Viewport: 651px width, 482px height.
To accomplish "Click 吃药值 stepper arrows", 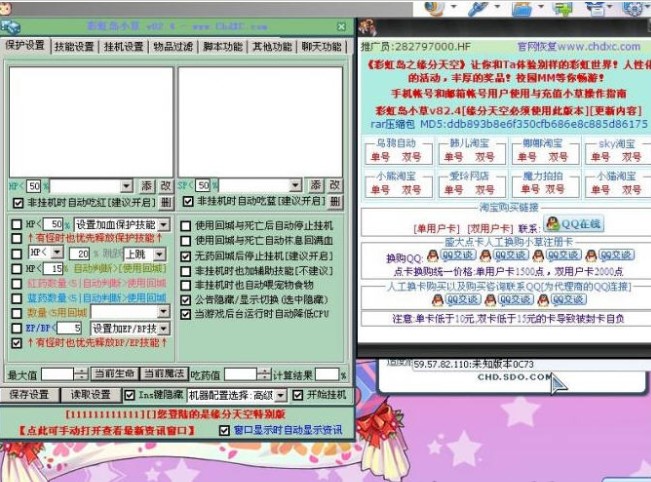I will click(264, 374).
